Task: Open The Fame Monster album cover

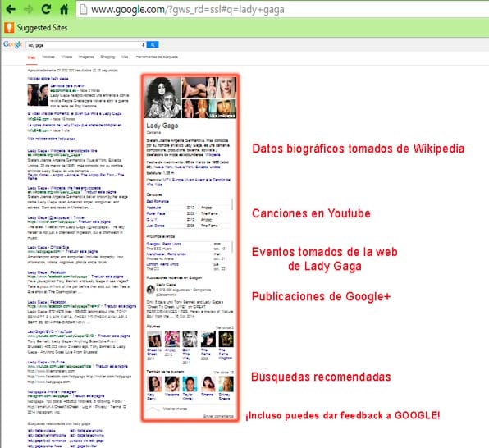Action: coord(226,339)
